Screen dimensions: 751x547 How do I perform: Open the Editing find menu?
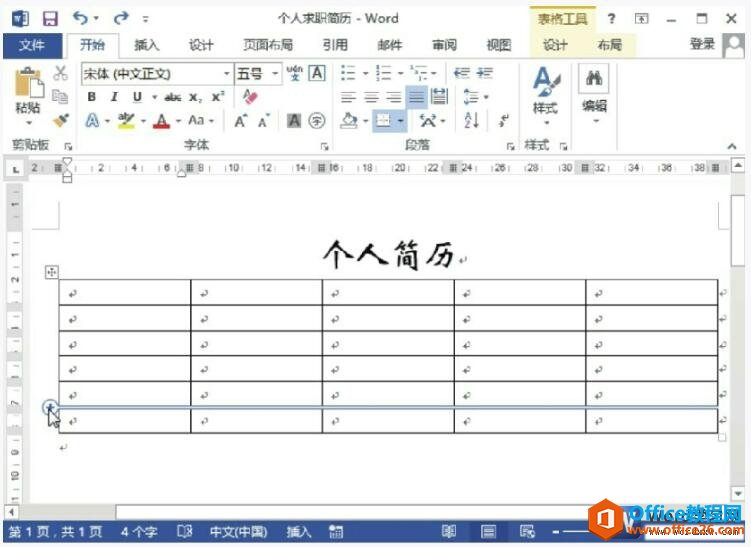[x=594, y=94]
